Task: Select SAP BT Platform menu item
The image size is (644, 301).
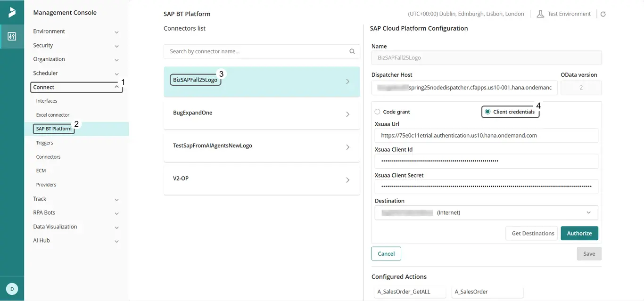Action: pos(54,129)
